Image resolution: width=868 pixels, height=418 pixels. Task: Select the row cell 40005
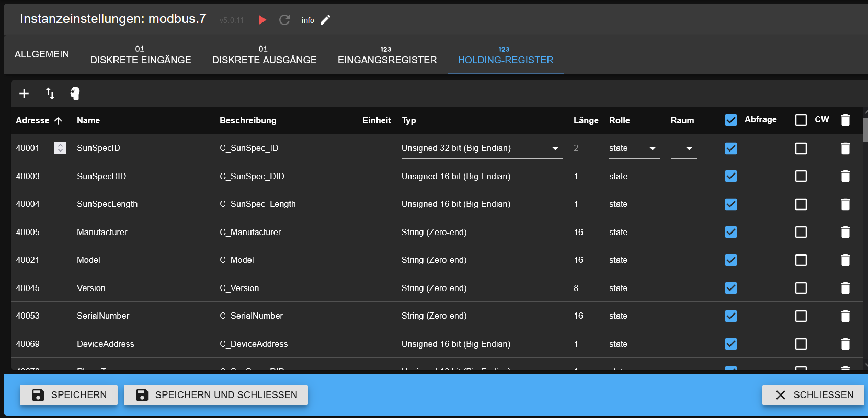[x=28, y=232]
